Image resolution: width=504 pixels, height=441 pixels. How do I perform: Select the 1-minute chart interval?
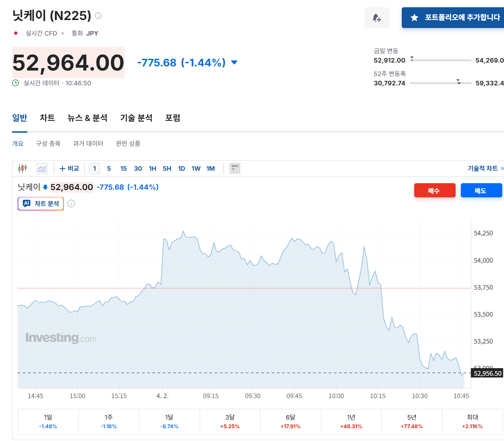[94, 168]
